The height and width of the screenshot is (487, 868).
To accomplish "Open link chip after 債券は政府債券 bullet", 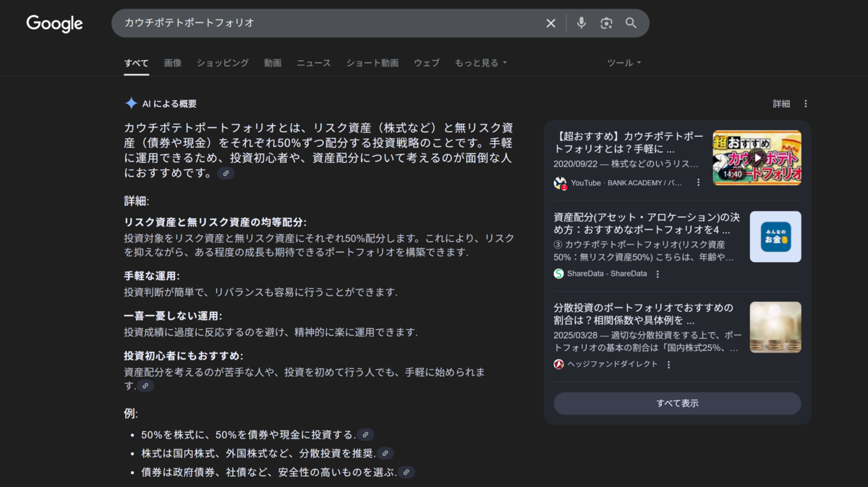I will [x=407, y=473].
